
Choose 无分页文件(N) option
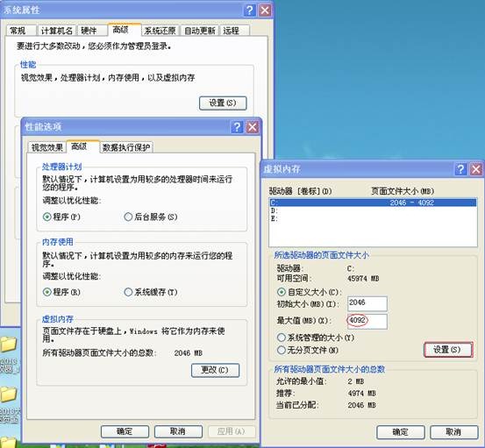(x=308, y=350)
